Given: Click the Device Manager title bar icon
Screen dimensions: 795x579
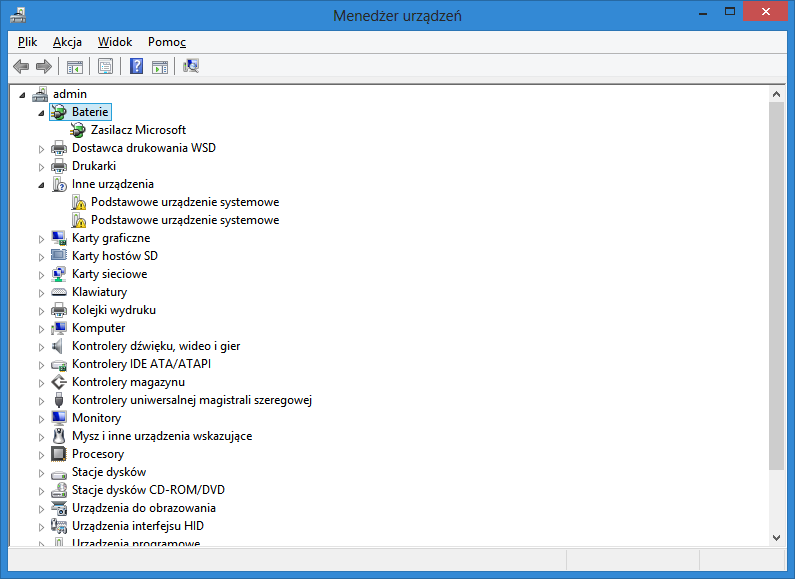Looking at the screenshot, I should click(x=18, y=15).
